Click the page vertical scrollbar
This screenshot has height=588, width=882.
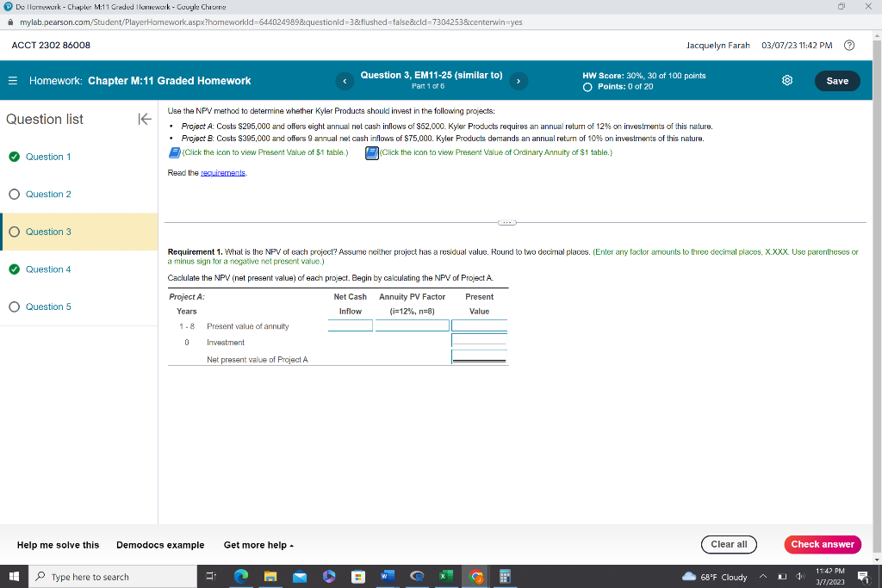click(x=877, y=298)
